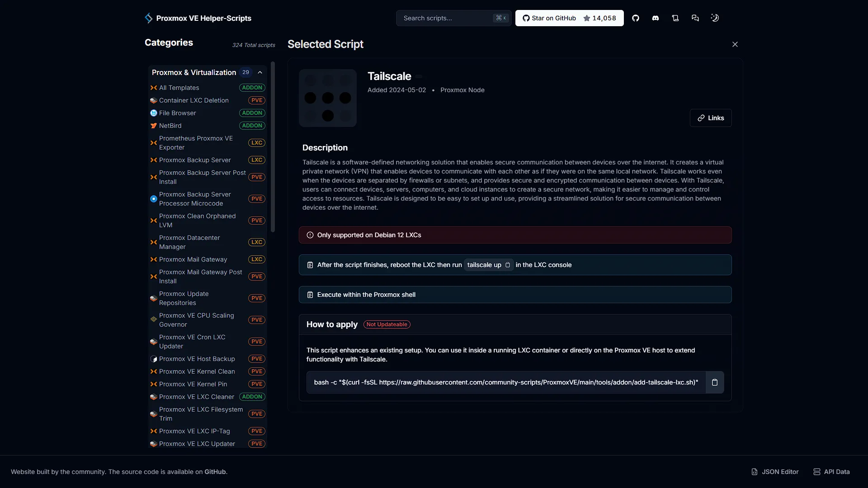The width and height of the screenshot is (868, 488).
Task: Open the discussions chat icon
Action: [695, 18]
